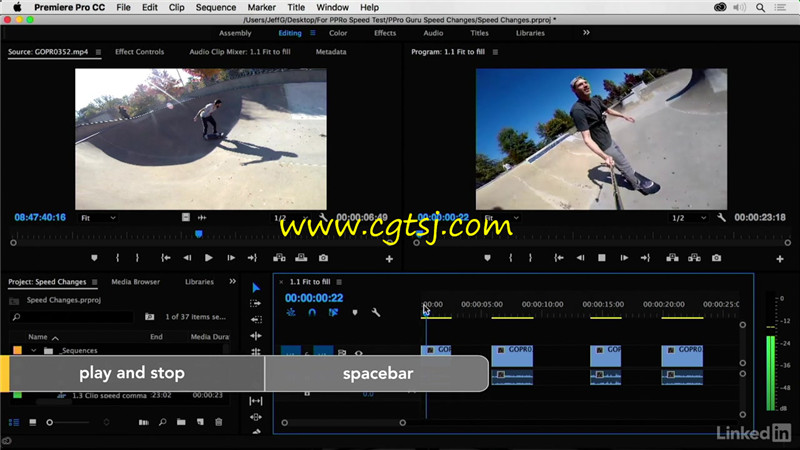Select the Track Select Forward tool

click(x=256, y=304)
